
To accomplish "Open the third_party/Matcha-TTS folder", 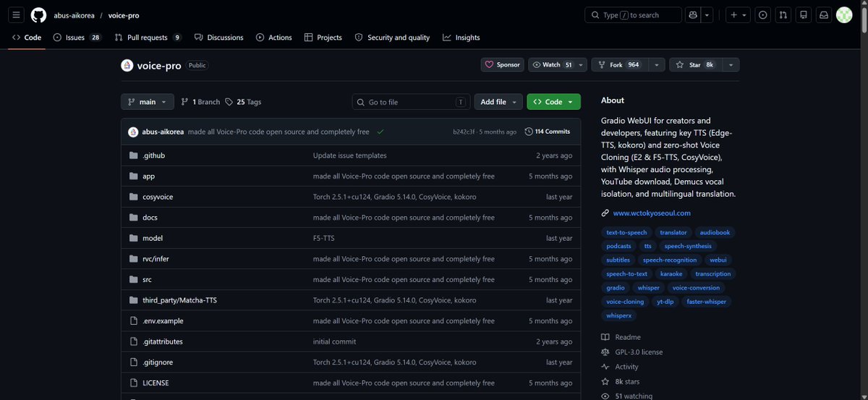I will tap(179, 300).
